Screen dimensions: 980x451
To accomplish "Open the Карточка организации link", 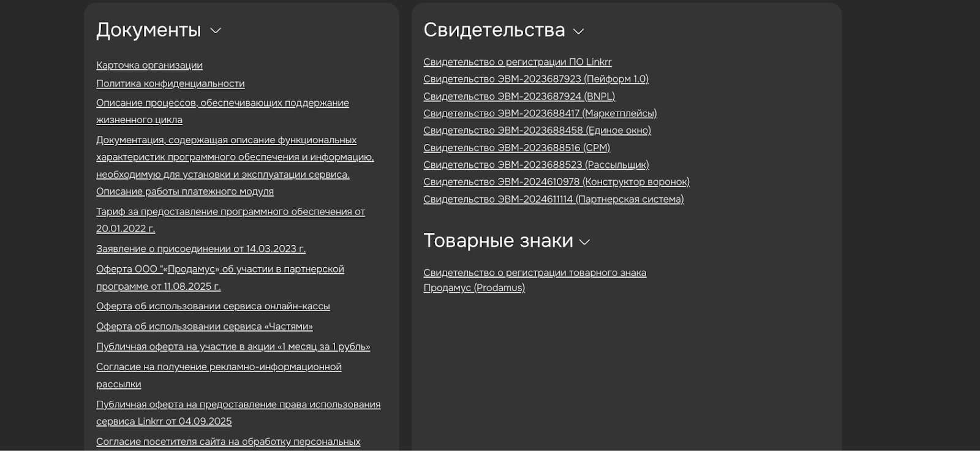I will 149,65.
